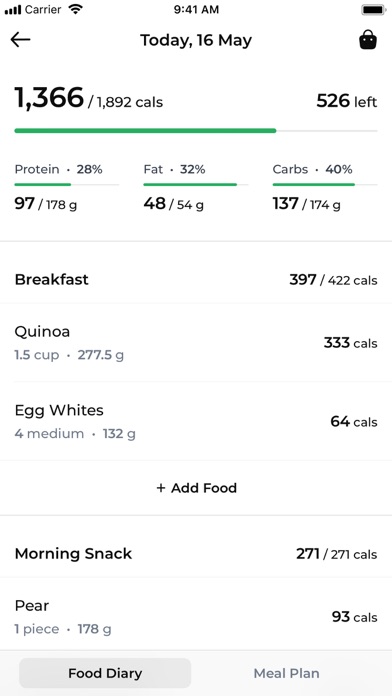Tap the total calories progress bar
The image size is (392, 696).
coord(196,131)
